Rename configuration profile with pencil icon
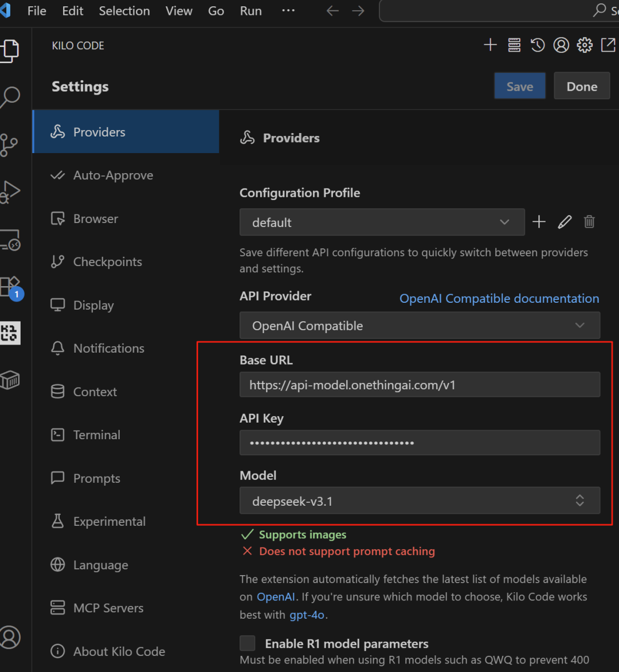Viewport: 619px width, 672px height. tap(565, 222)
